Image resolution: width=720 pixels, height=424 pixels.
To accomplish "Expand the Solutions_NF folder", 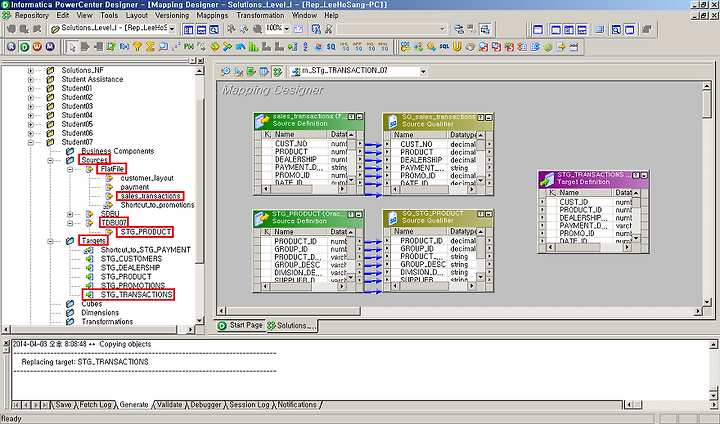I will coord(31,70).
